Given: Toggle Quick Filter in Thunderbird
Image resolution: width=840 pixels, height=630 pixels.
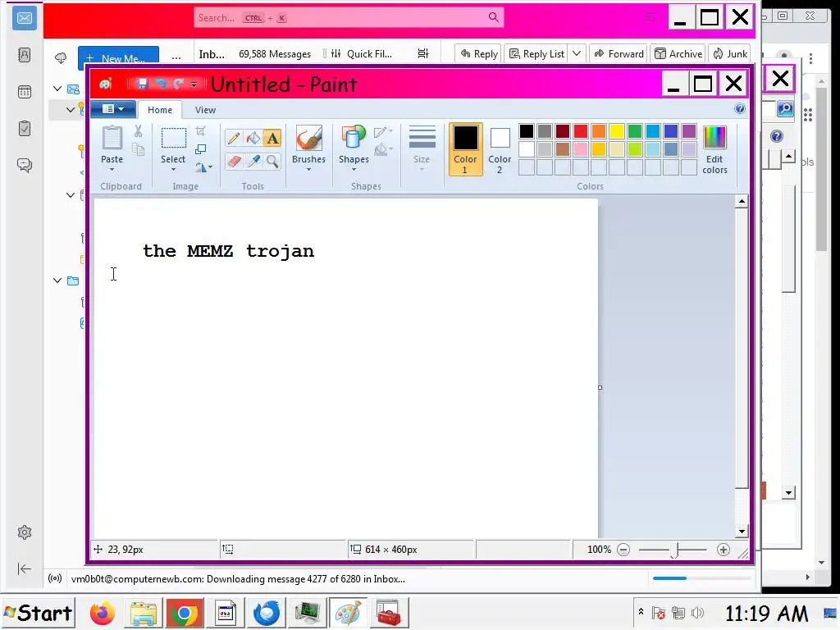Looking at the screenshot, I should 362,53.
